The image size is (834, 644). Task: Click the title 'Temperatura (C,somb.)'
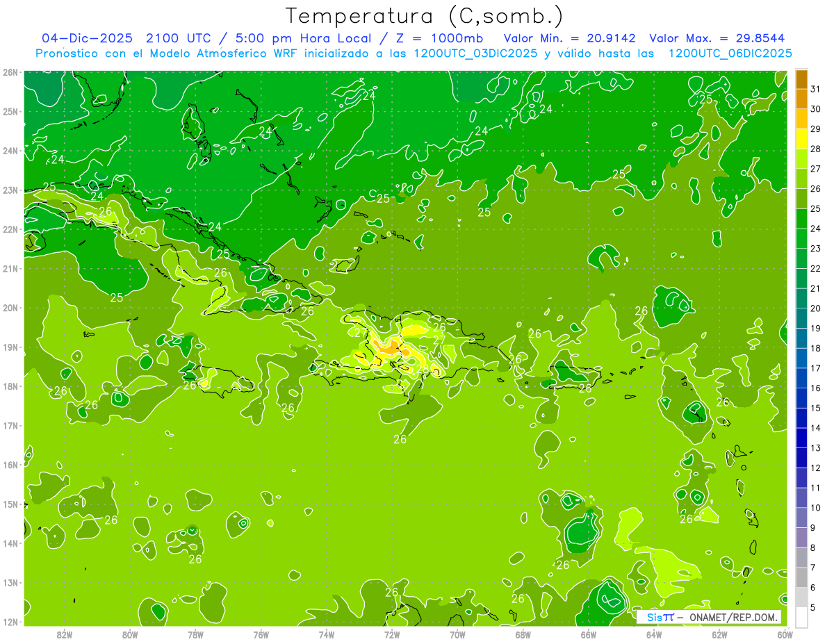click(x=425, y=15)
